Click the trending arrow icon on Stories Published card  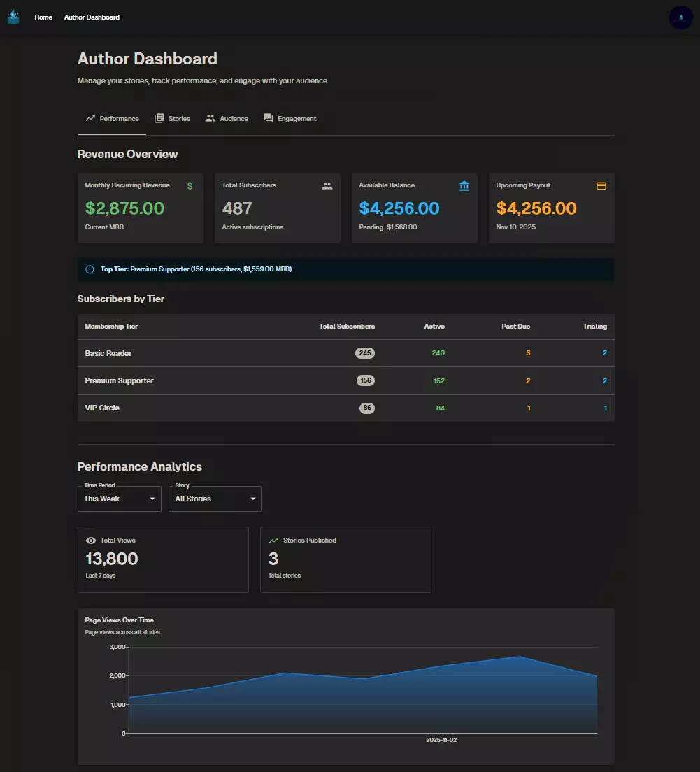(273, 540)
